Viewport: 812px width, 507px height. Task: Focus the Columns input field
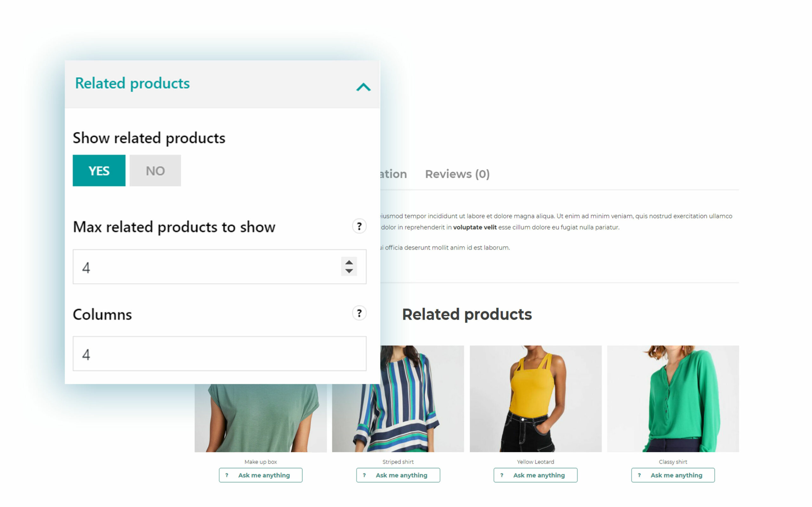(219, 353)
